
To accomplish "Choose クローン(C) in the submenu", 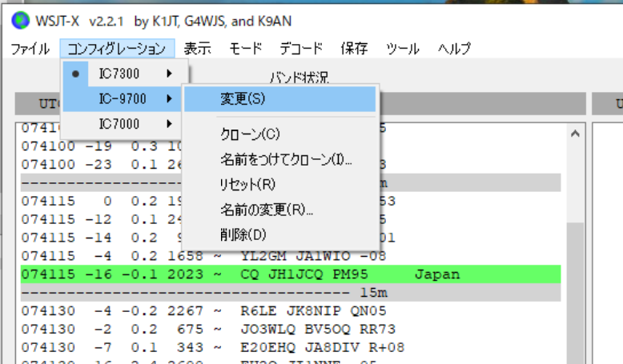I will [279, 134].
